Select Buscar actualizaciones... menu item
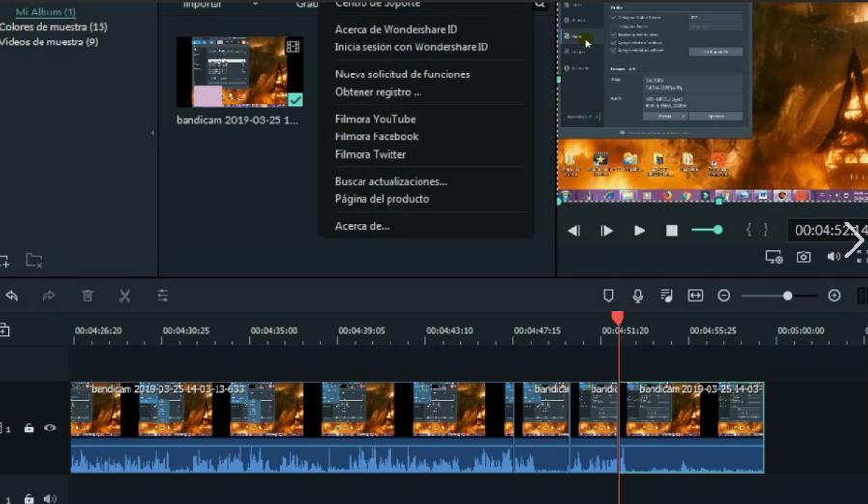This screenshot has width=868, height=504. [x=391, y=181]
